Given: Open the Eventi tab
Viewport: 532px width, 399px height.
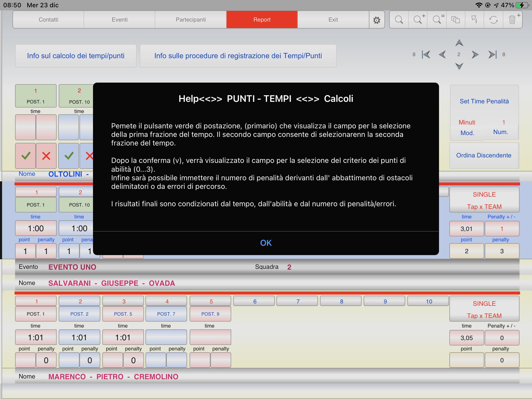Looking at the screenshot, I should tap(119, 20).
